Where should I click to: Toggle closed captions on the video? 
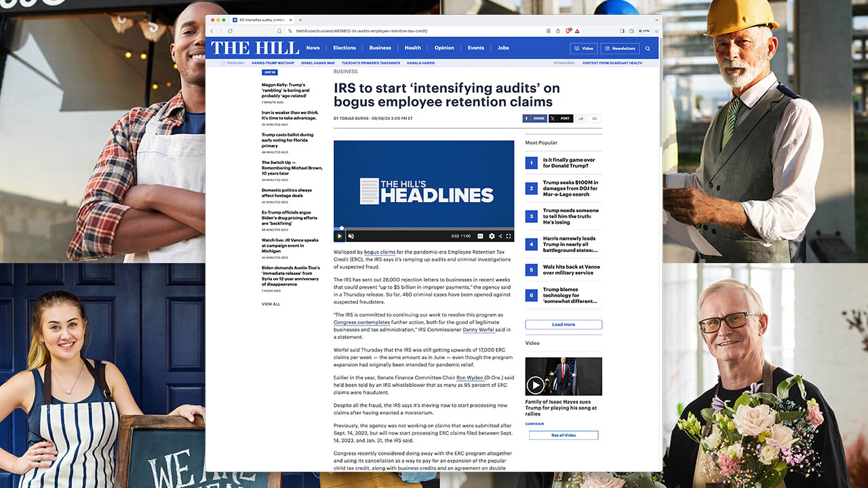480,236
